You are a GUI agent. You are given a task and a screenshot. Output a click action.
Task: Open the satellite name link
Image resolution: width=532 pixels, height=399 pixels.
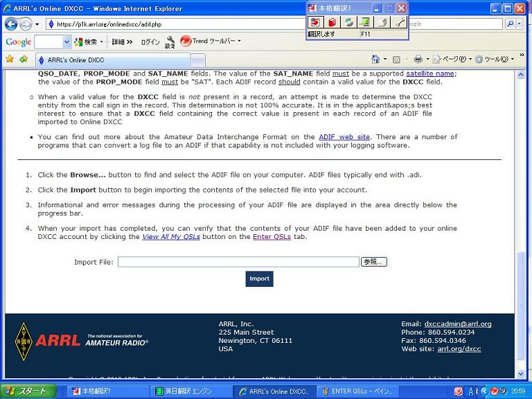click(x=430, y=73)
